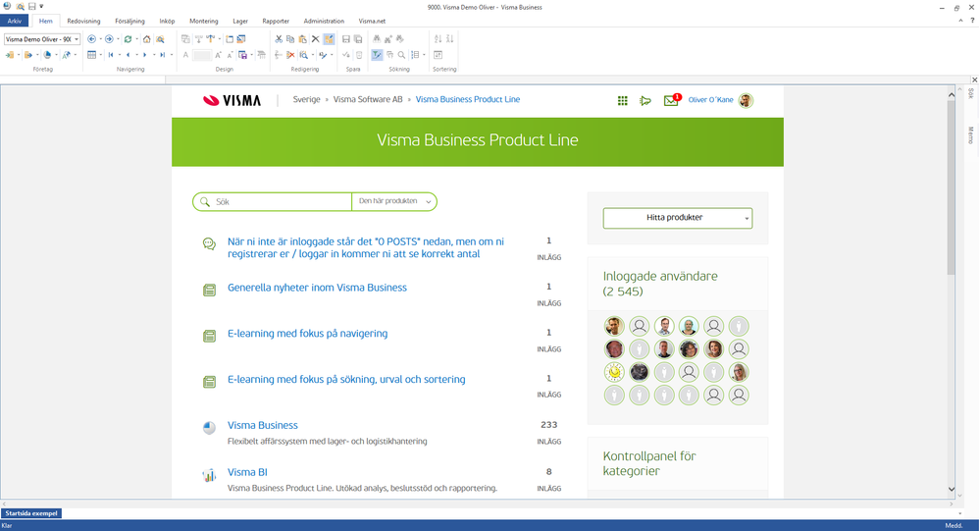Click the green refresh icon
The width and height of the screenshot is (980, 531).
click(128, 39)
